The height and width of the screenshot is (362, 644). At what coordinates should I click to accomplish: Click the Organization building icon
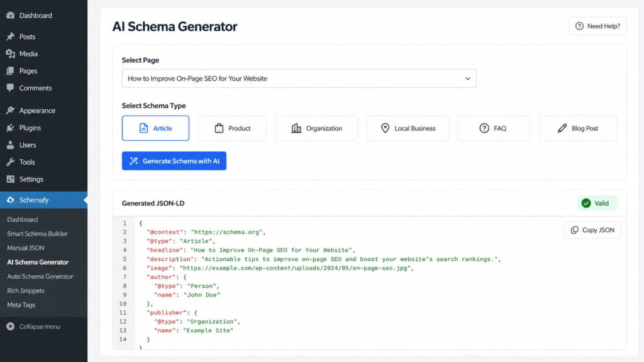[x=296, y=128]
